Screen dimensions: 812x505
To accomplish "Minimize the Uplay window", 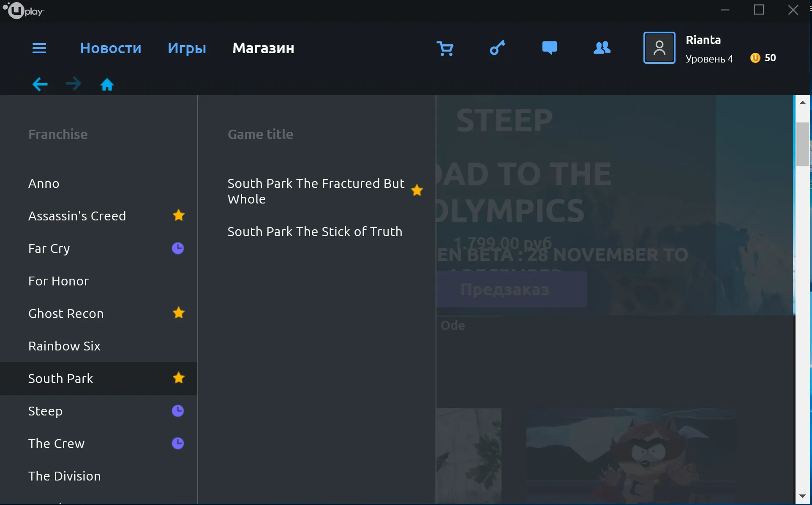I will (x=725, y=10).
